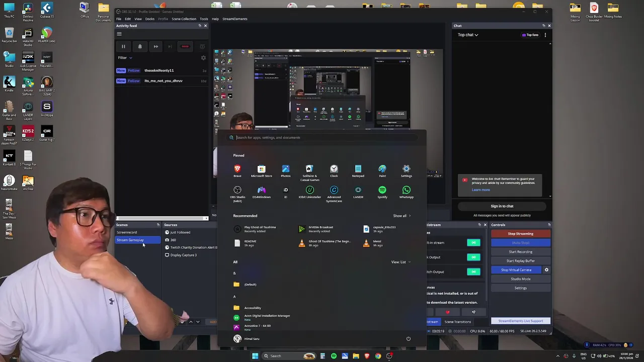The height and width of the screenshot is (362, 644).
Task: Click Start menu search field
Action: pos(322,137)
